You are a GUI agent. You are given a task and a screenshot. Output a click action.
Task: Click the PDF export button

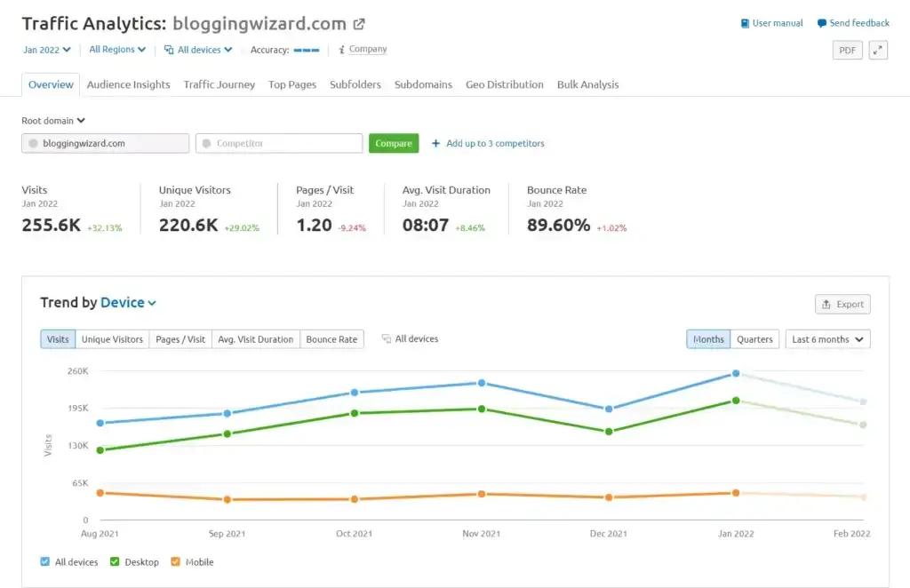[x=846, y=51]
